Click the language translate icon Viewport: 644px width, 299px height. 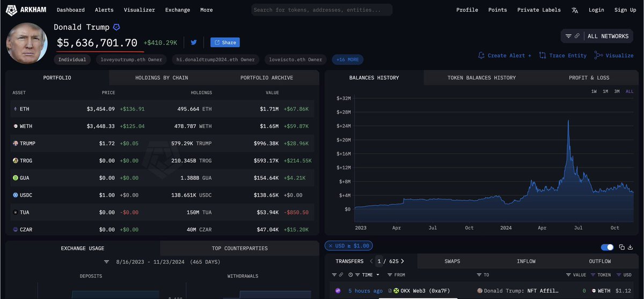[575, 10]
